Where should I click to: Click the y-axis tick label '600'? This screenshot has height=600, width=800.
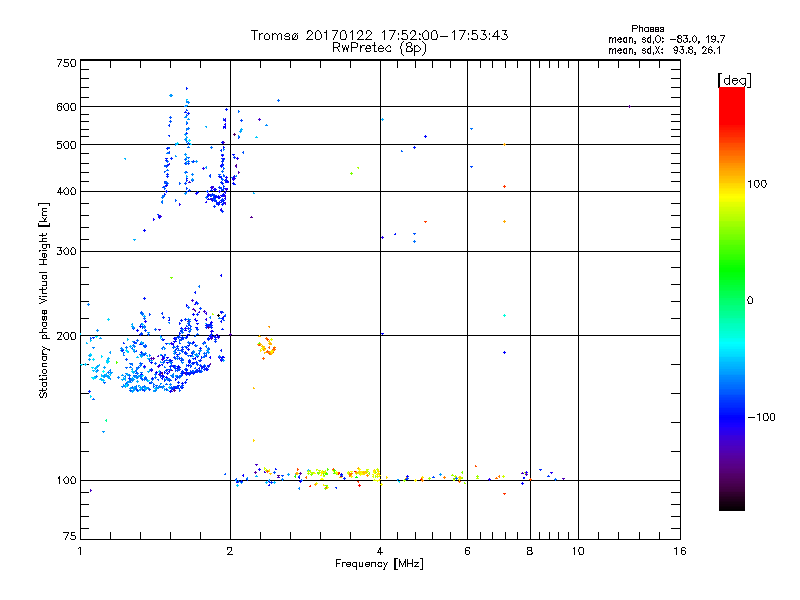[67, 107]
